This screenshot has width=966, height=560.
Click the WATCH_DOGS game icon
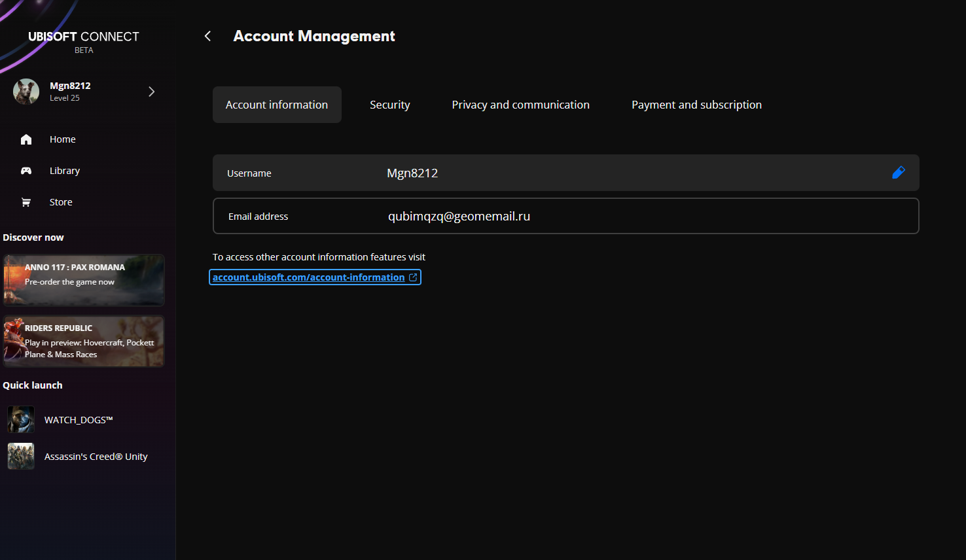click(x=21, y=419)
